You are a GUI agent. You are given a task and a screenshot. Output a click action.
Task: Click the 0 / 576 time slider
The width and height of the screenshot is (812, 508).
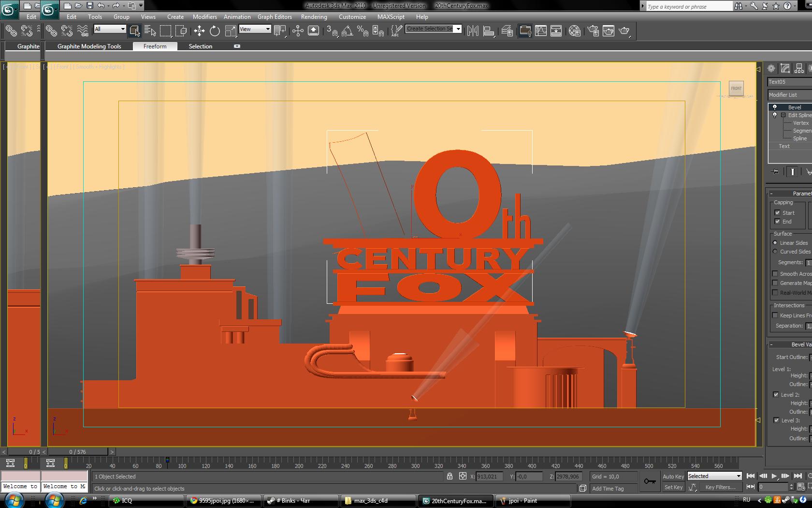[x=77, y=452]
